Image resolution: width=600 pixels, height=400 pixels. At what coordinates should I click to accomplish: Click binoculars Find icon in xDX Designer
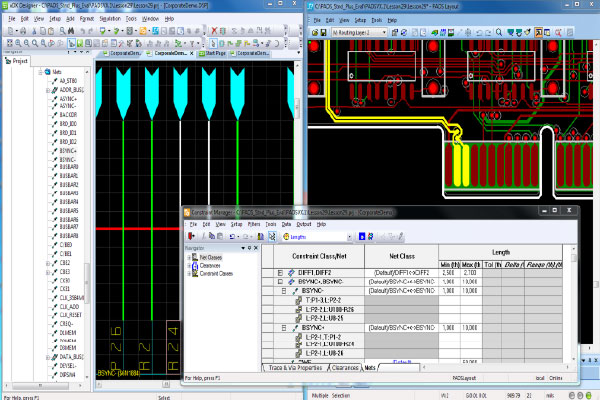[x=71, y=31]
